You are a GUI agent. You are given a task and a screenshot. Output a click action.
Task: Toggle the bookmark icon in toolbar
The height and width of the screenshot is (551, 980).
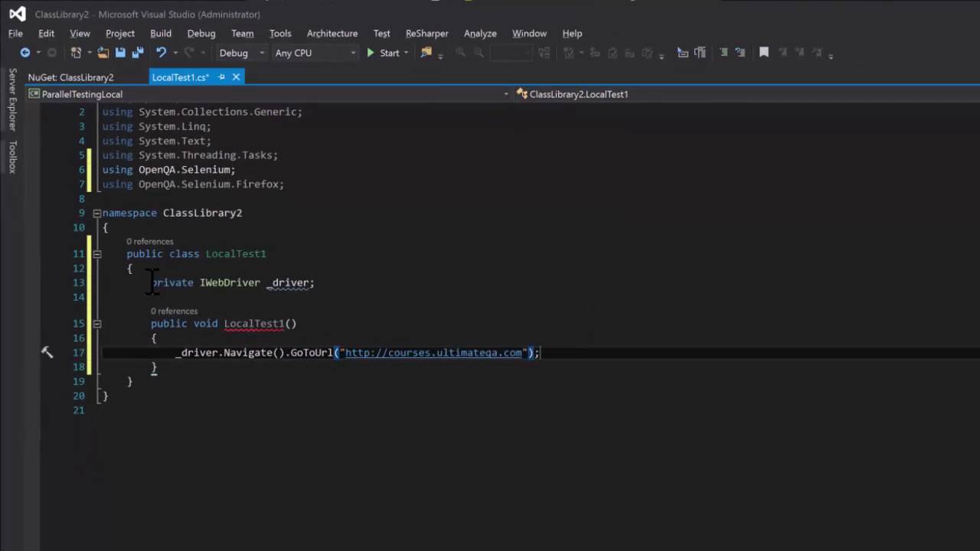[x=763, y=53]
